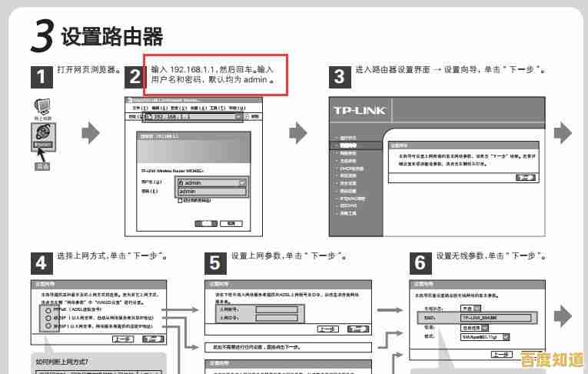The width and height of the screenshot is (588, 374).
Task: Select the setup wizard item in router sidebar
Action: point(350,145)
